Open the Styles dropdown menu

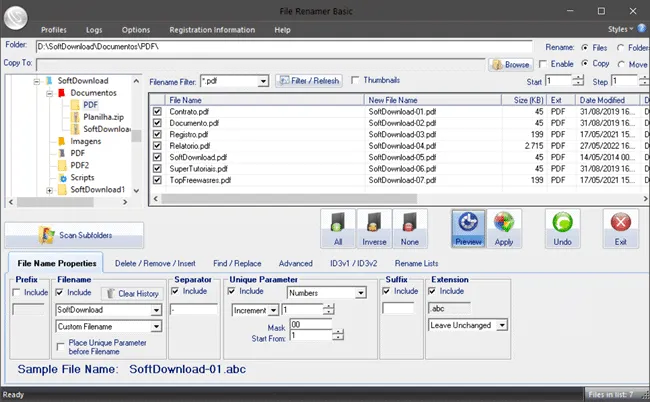[x=620, y=29]
